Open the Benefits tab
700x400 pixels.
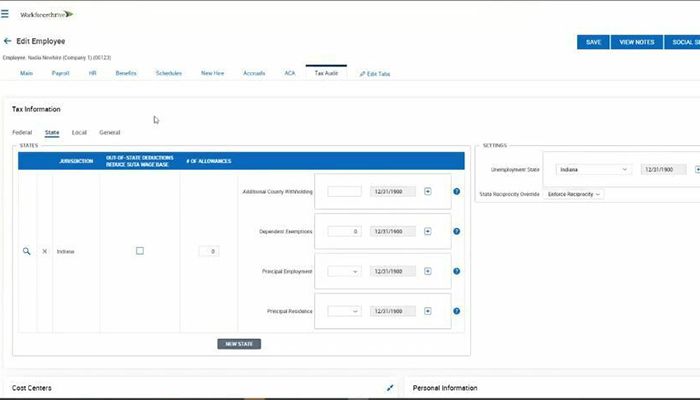(126, 73)
